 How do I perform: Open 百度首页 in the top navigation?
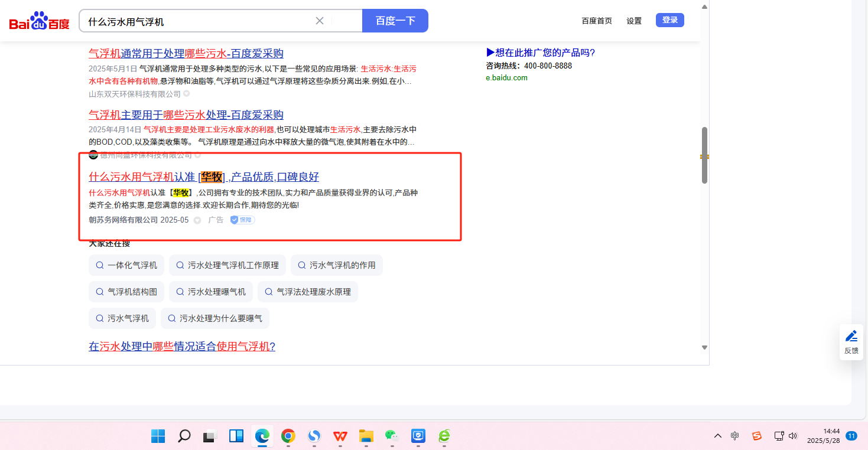click(x=597, y=21)
